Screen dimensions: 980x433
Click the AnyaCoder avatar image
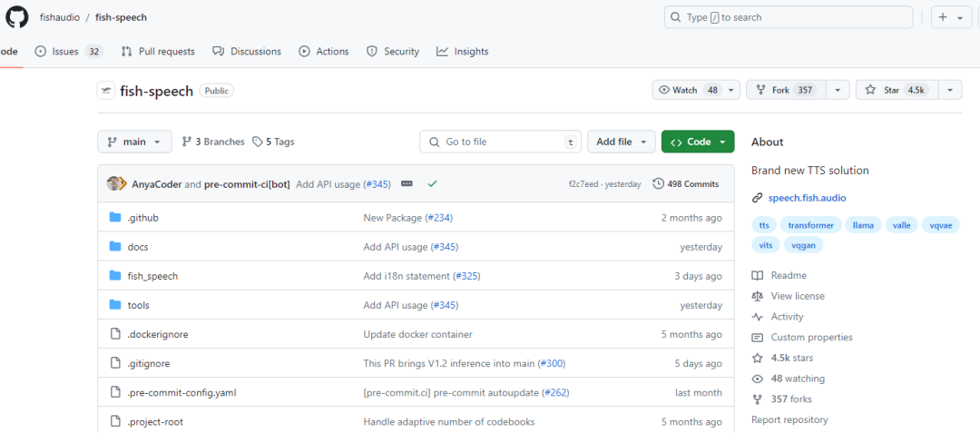tap(113, 183)
